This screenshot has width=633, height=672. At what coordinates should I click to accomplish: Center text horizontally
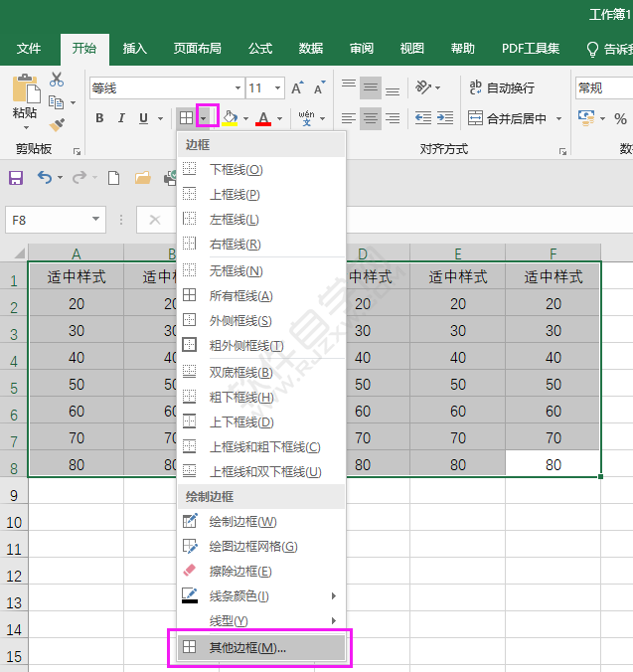(371, 118)
